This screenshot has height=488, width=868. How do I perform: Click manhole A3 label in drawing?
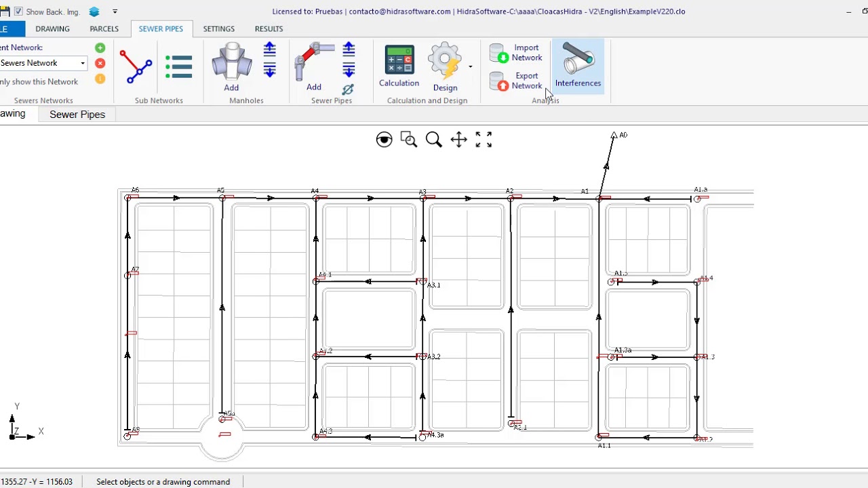(x=422, y=192)
